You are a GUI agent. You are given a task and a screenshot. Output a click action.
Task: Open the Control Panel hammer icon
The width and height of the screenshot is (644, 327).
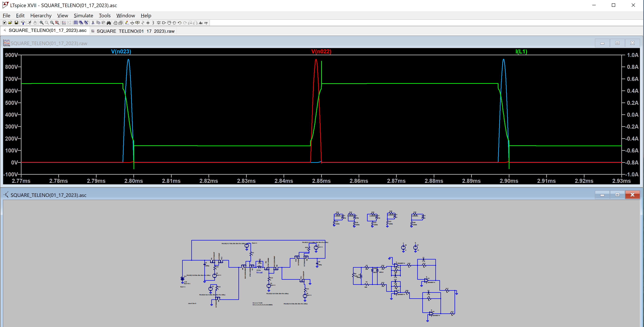coord(23,23)
